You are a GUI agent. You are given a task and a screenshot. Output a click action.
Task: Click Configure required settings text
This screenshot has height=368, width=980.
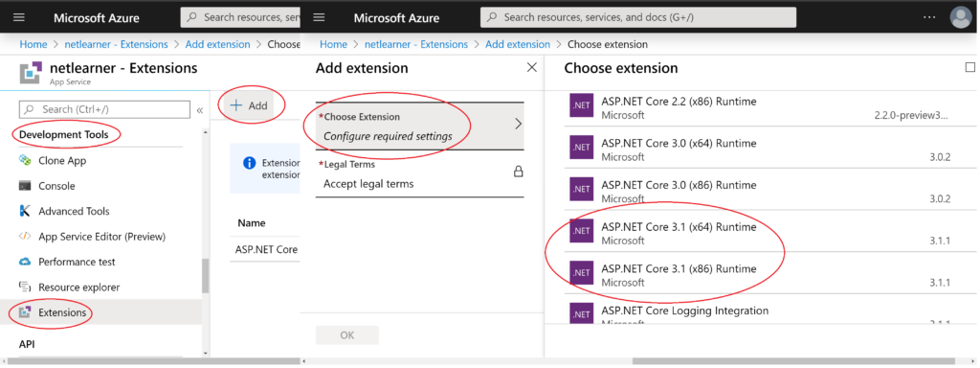point(388,136)
